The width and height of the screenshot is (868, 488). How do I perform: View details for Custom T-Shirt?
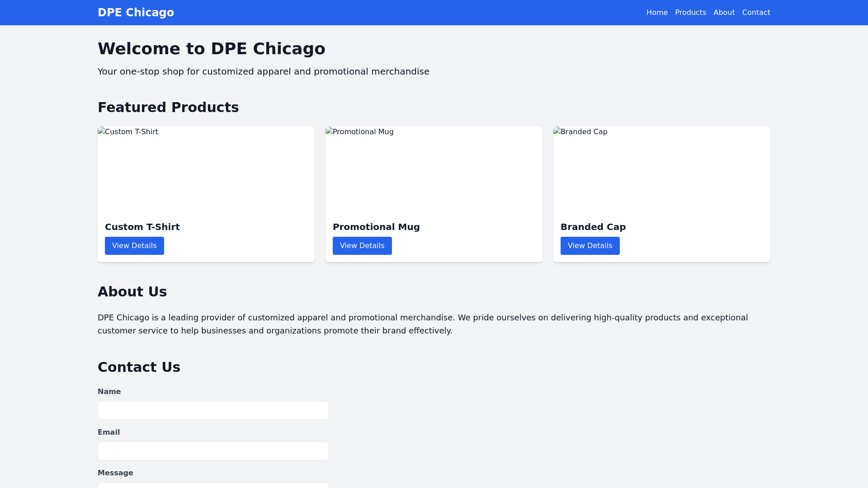coord(134,246)
